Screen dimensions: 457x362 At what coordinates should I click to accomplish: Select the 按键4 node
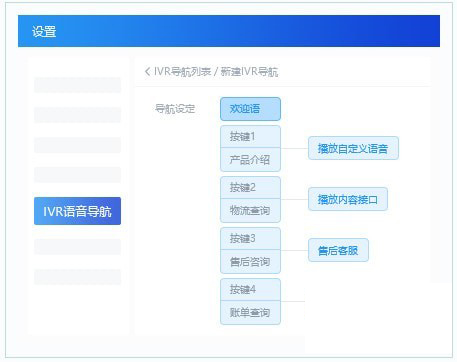(250, 290)
